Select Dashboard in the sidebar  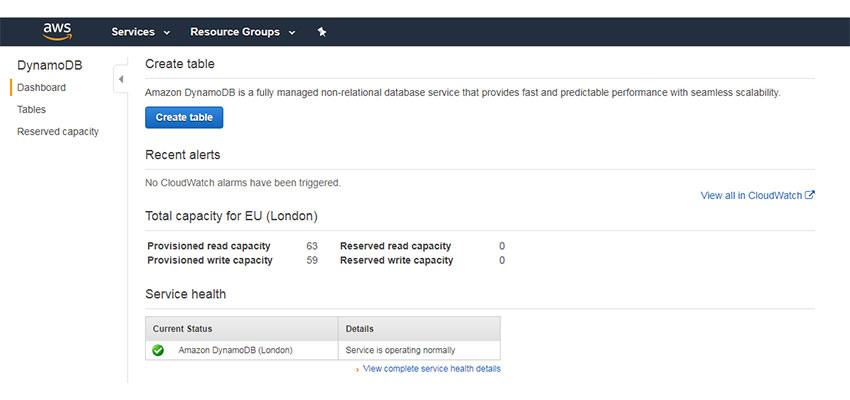click(42, 87)
